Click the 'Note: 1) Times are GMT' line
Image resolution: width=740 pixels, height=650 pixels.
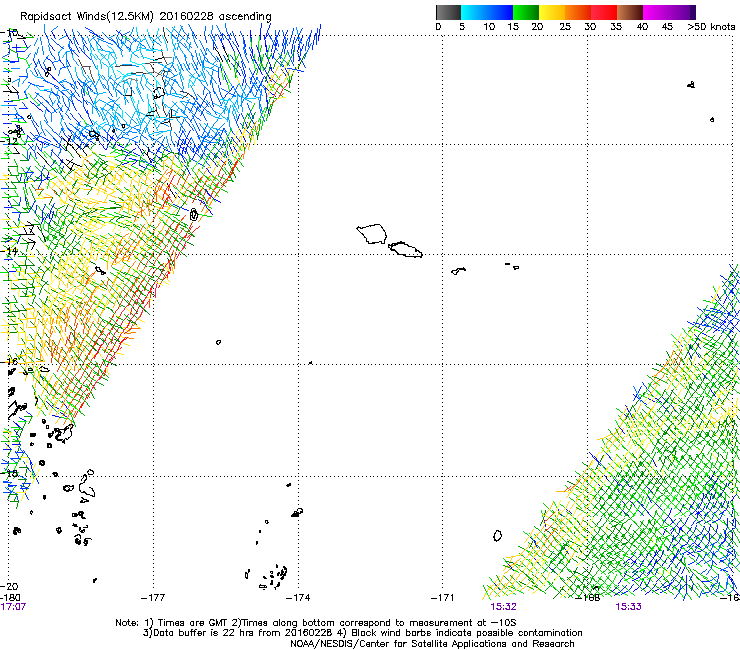[315, 623]
